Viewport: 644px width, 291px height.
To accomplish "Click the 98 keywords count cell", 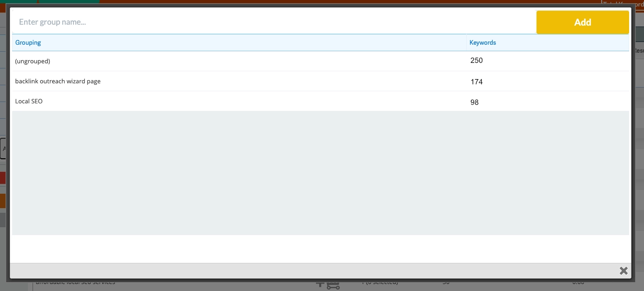I will [475, 102].
